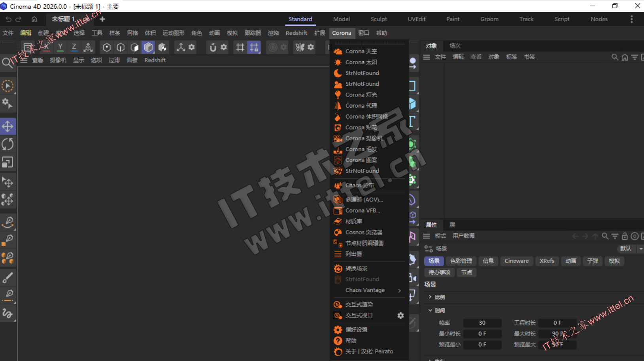Click the search icon in Objects panel
644x361 pixels.
click(614, 57)
